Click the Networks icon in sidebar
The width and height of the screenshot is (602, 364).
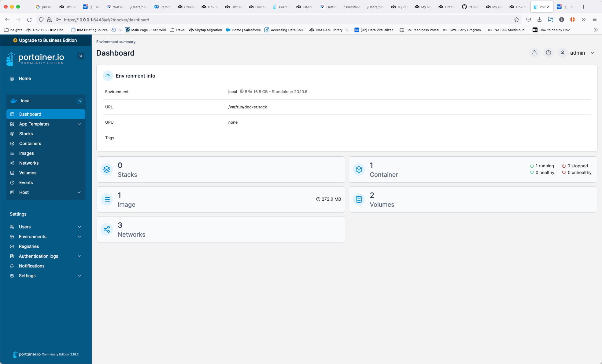coord(12,163)
